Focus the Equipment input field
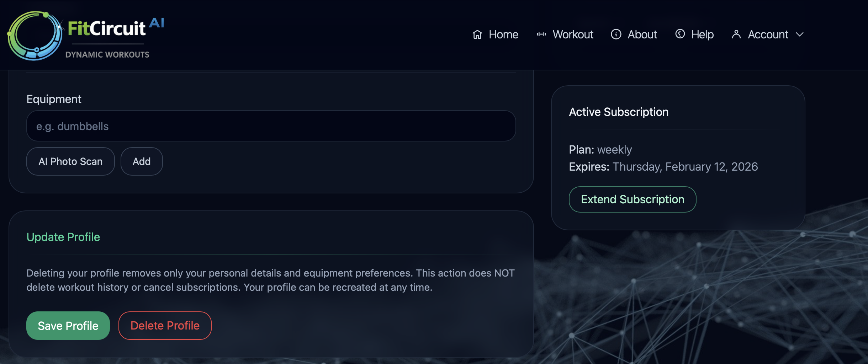The width and height of the screenshot is (868, 364). coord(271,126)
